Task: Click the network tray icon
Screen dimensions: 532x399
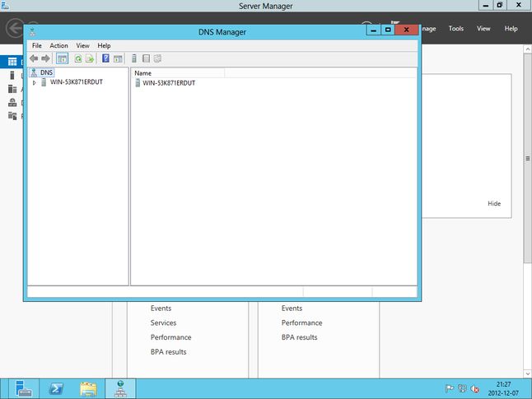Action: pos(462,388)
